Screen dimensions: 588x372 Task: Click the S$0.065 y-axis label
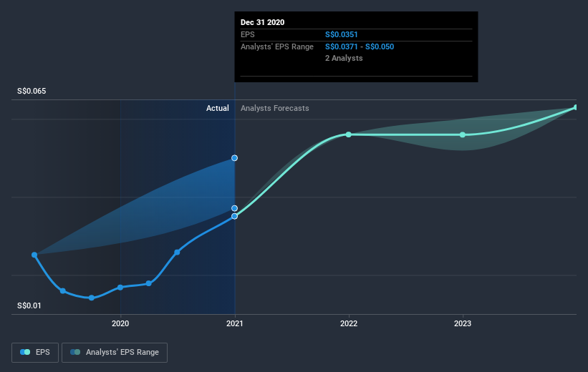point(32,91)
